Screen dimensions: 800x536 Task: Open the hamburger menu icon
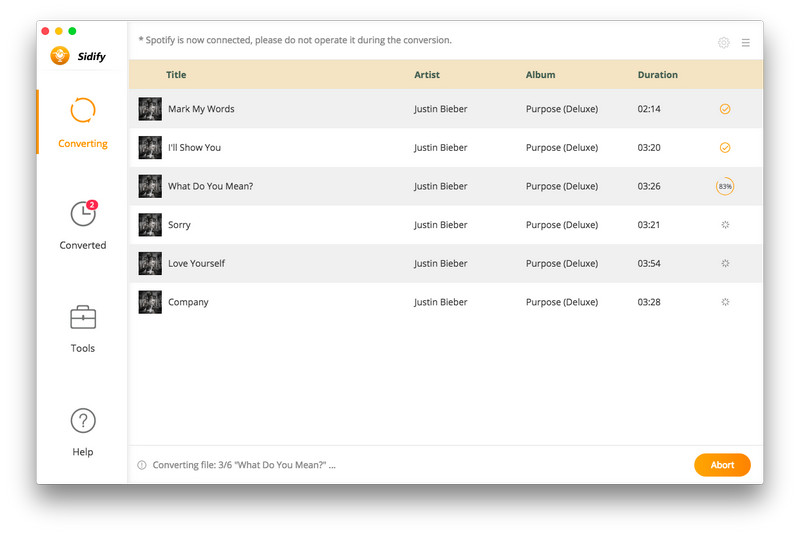[745, 43]
